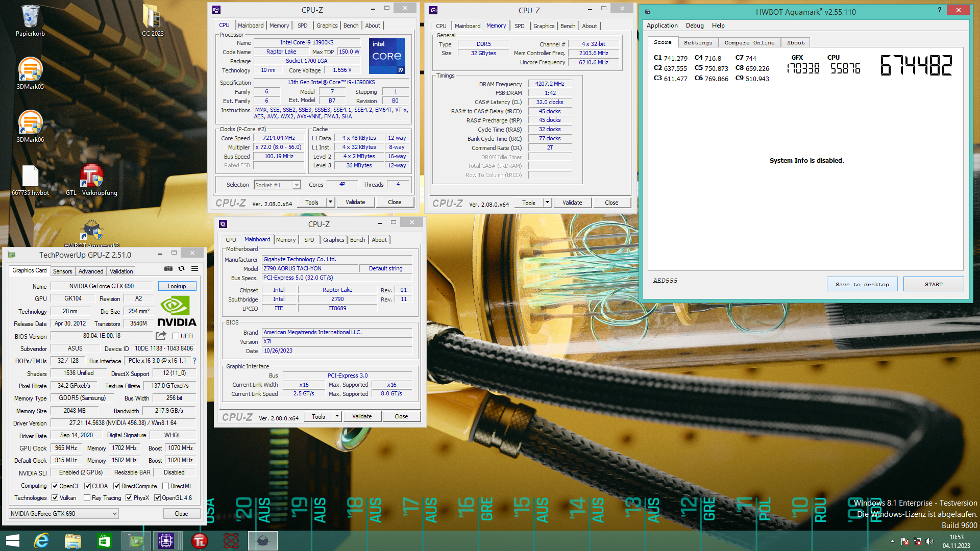980x551 pixels.
Task: Click the volume speaker tray icon
Action: (x=929, y=541)
